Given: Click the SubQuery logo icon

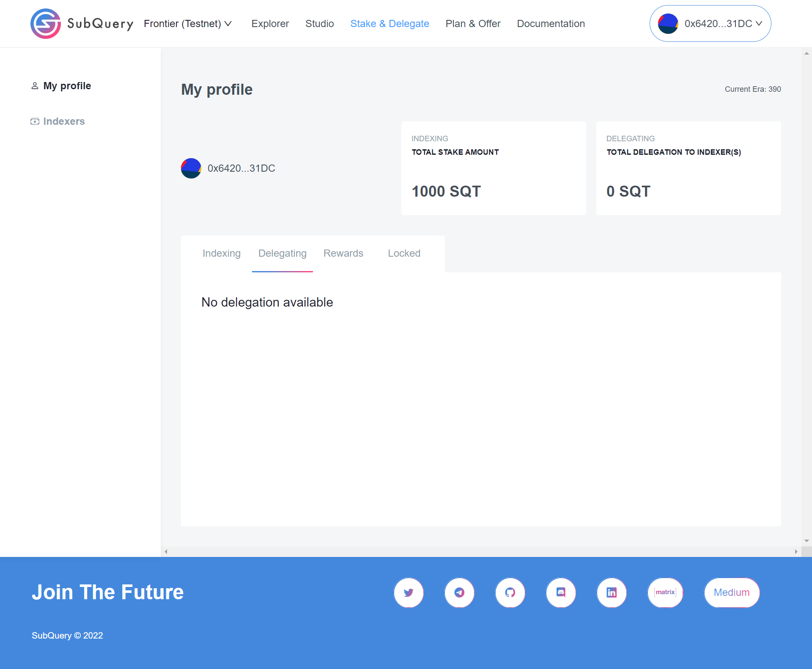Looking at the screenshot, I should pos(46,24).
